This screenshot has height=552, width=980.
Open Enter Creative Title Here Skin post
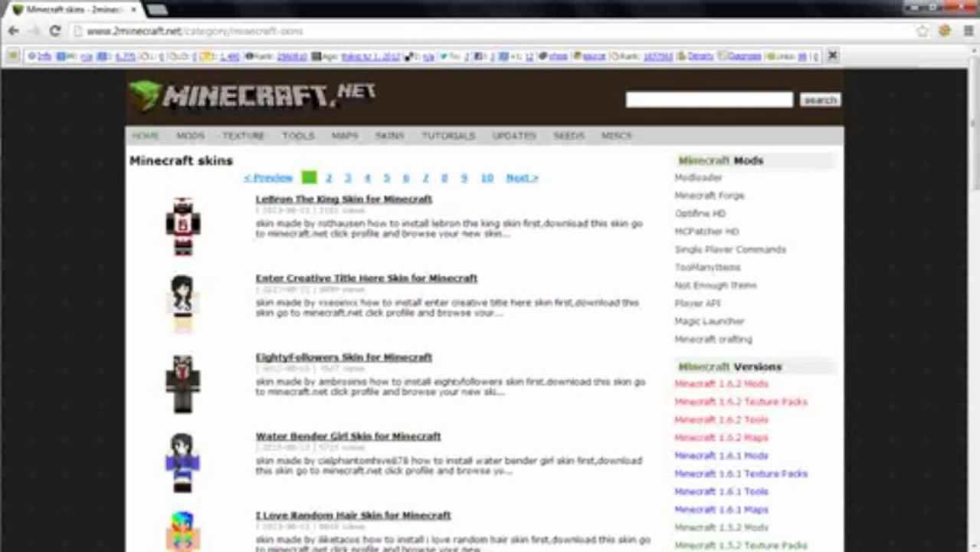coord(366,278)
